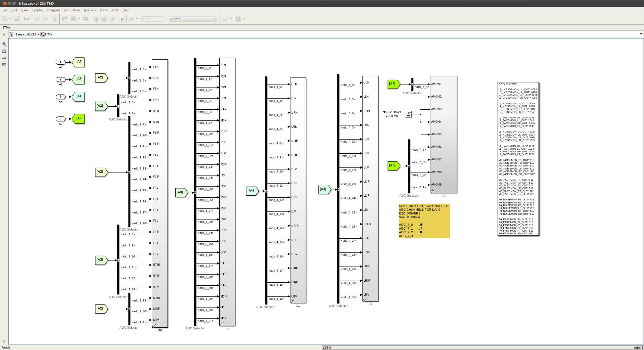Viewport: 644px width, 350px height.
Task: Open the Library Browser icon
Action: (65, 19)
